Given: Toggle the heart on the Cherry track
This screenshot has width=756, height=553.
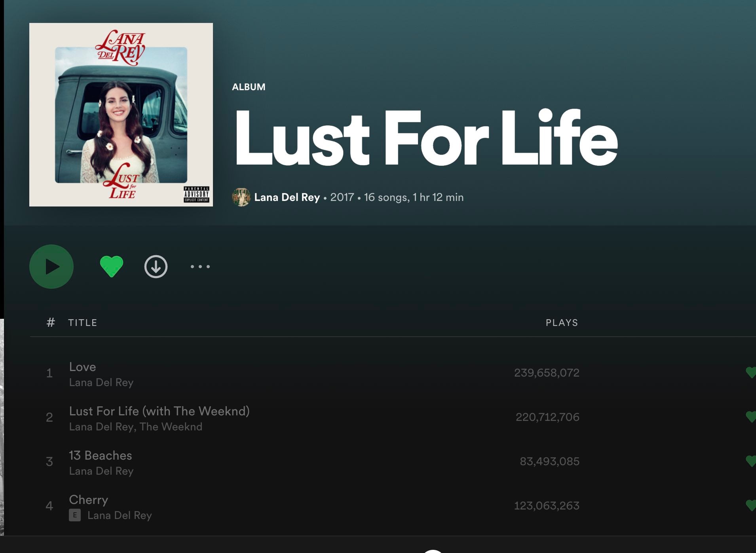Looking at the screenshot, I should (751, 506).
